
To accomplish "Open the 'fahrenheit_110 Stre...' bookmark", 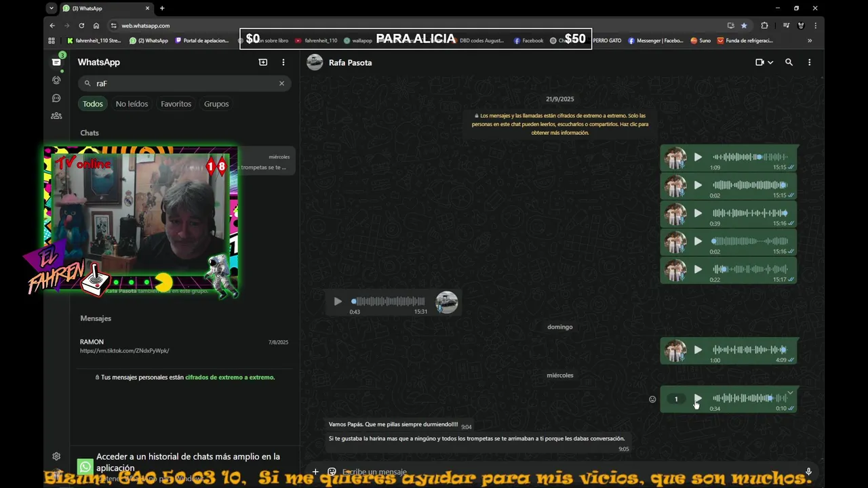I will click(94, 41).
